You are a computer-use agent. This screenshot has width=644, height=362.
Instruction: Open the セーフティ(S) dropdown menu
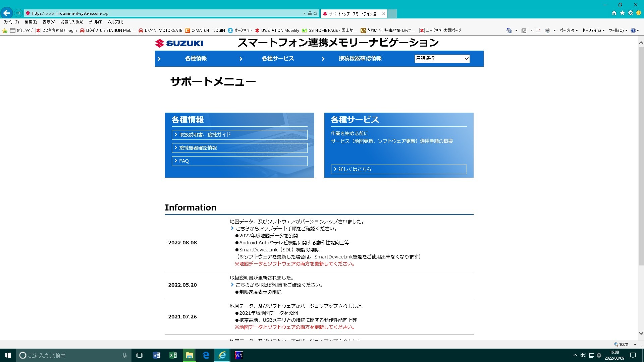click(593, 31)
